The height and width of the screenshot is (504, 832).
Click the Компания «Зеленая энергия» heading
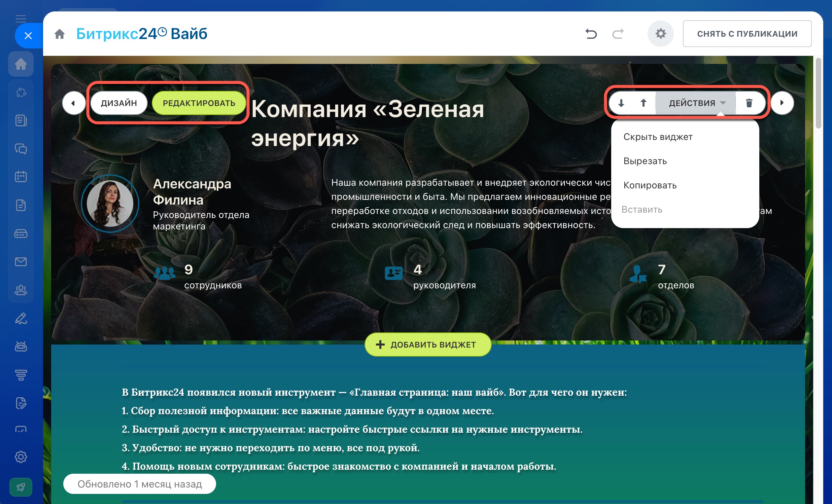(368, 123)
